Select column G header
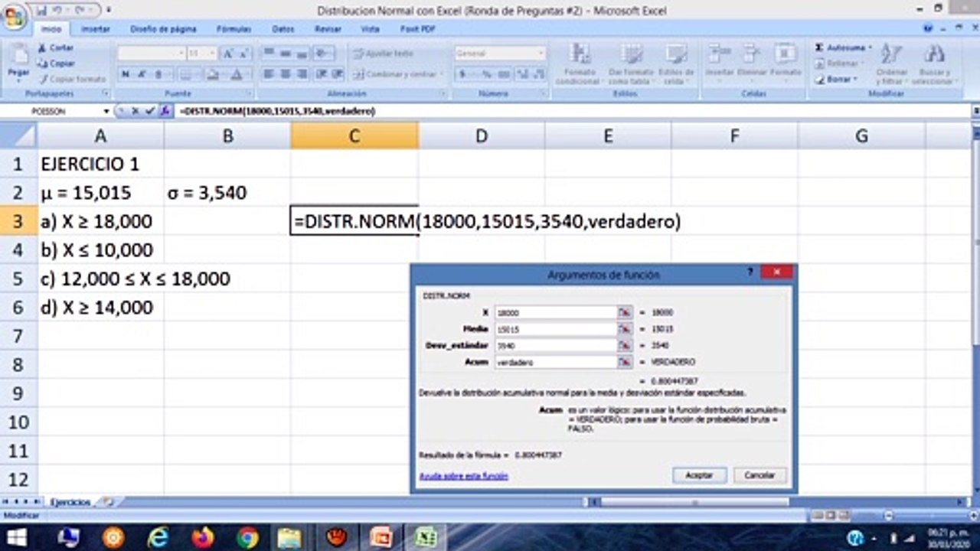The image size is (980, 551). [x=861, y=135]
